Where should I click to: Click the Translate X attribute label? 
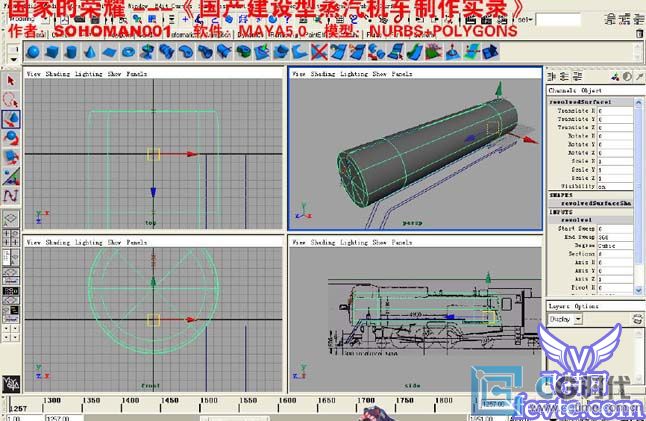pos(576,111)
